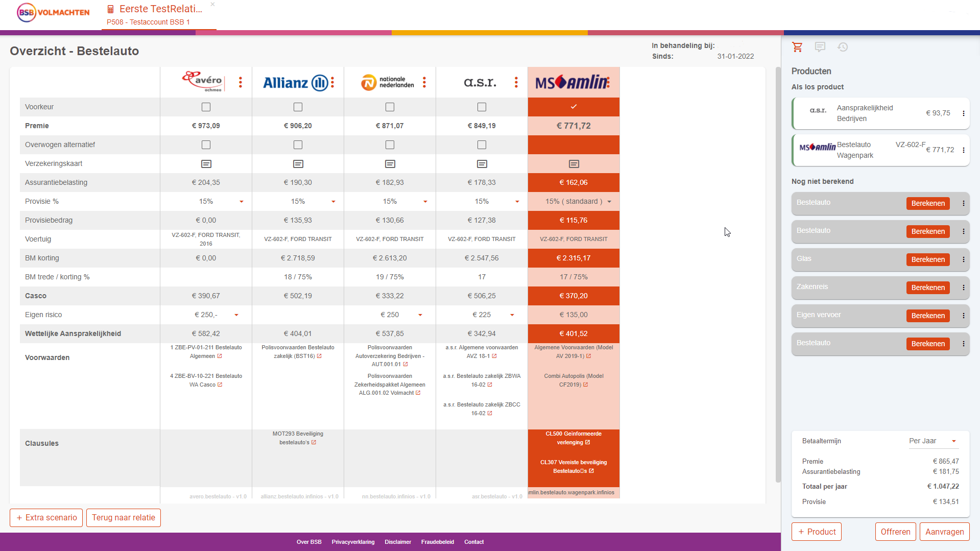Click the BSB Volmachten logo
The width and height of the screenshot is (980, 551).
53,13
